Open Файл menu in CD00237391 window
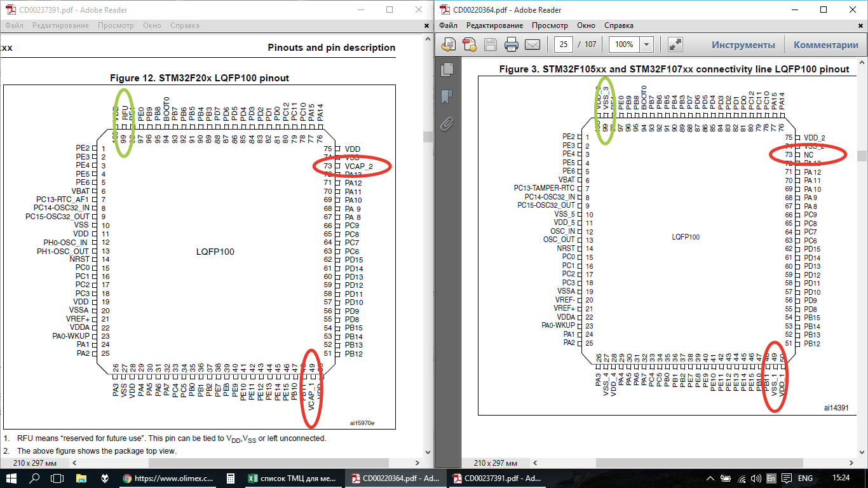This screenshot has height=488, width=868. point(14,25)
